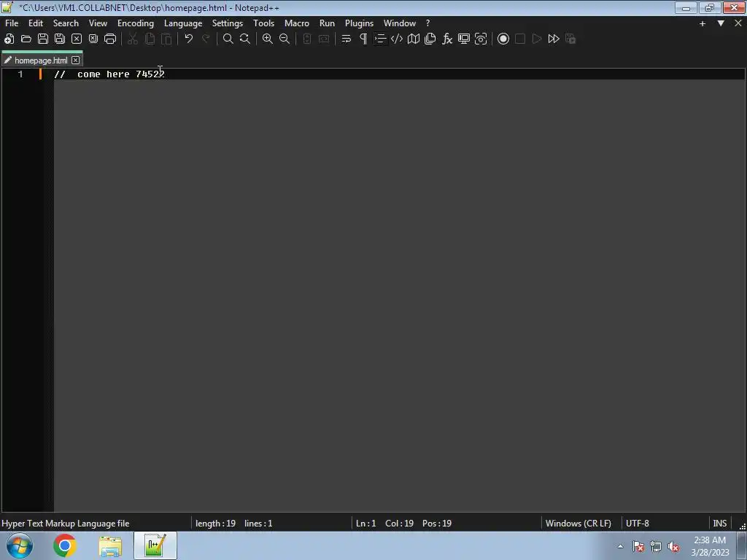Close the homepage.html tab with its X
The width and height of the screenshot is (747, 560).
click(75, 61)
